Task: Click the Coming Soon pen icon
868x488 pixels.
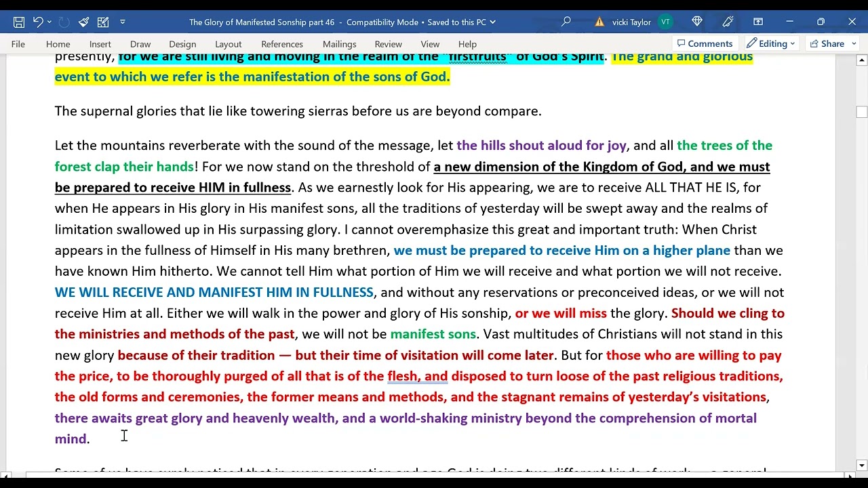Action: (728, 22)
